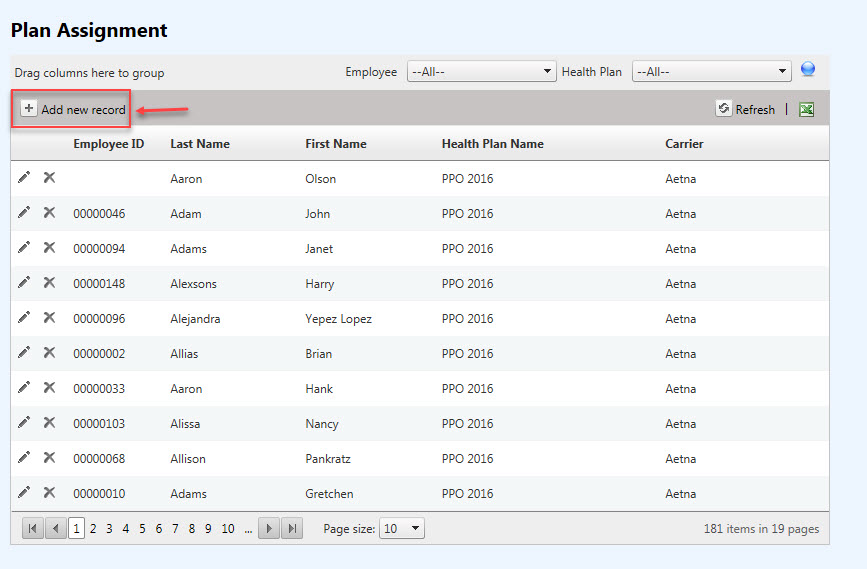This screenshot has height=569, width=867.
Task: Edit record for employee 00000046
Action: (24, 212)
